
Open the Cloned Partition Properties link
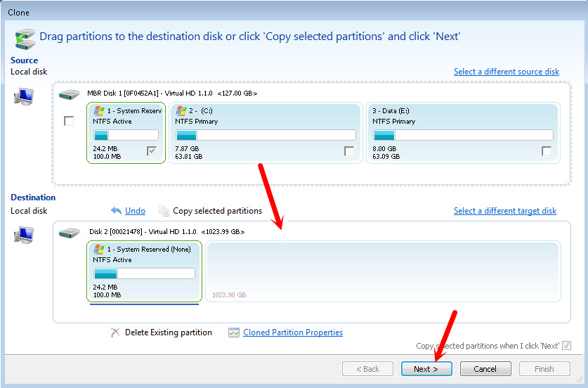[x=293, y=332]
